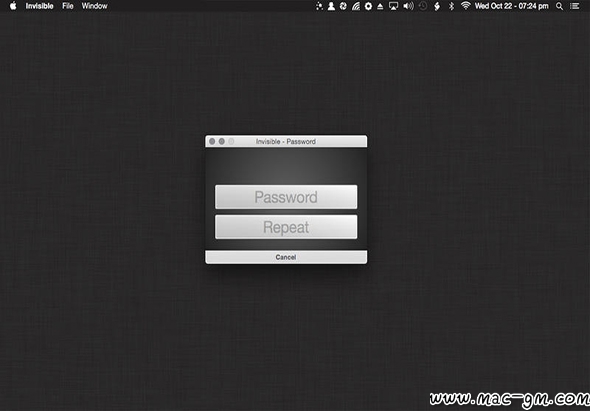This screenshot has height=411, width=590.
Task: Open the Bluetooth status menu
Action: [x=452, y=6]
